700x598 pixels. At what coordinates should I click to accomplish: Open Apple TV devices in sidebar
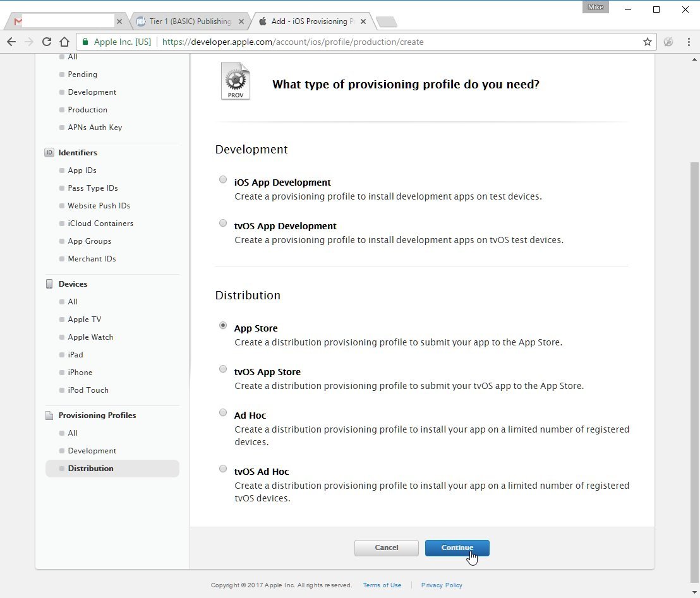point(85,320)
